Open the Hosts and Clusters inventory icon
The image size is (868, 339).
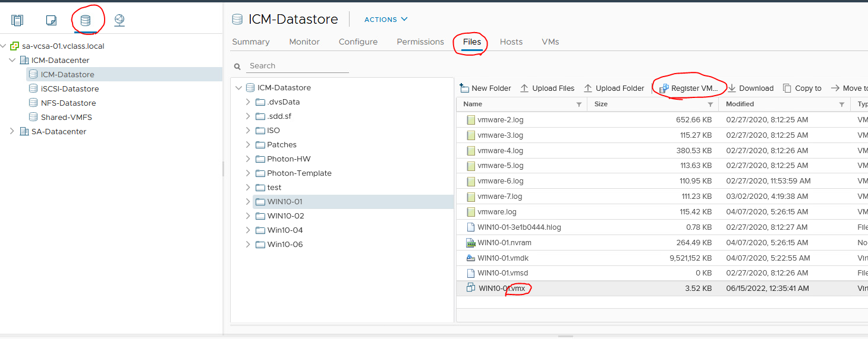click(17, 20)
